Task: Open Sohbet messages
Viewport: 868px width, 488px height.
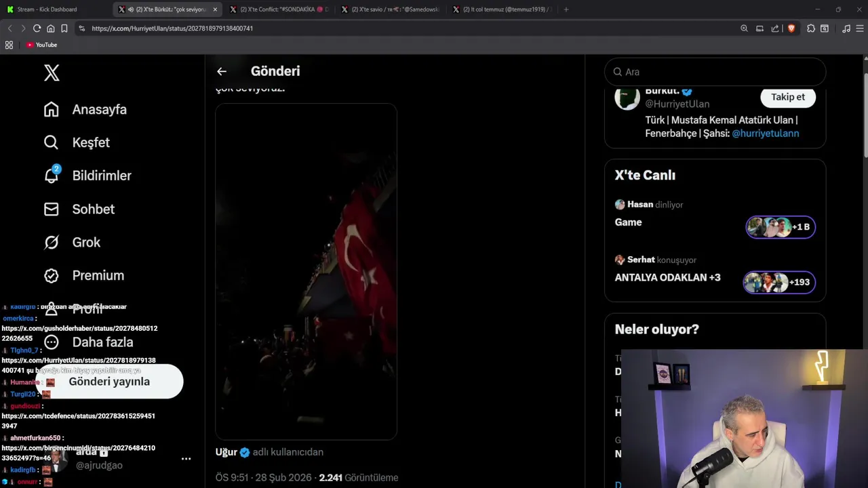Action: click(x=79, y=209)
